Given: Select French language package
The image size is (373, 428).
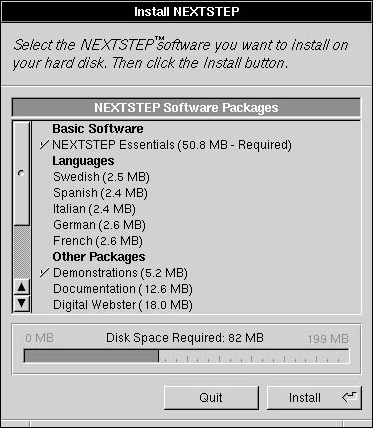Looking at the screenshot, I should tap(197, 241).
